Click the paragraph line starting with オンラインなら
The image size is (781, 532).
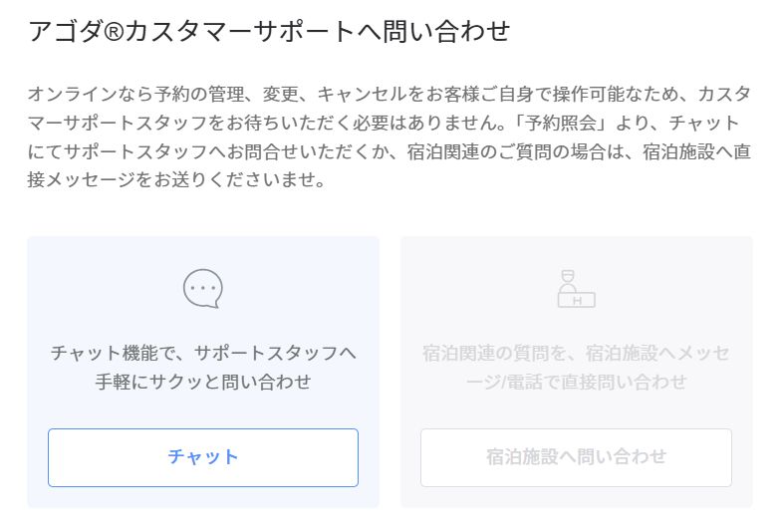pos(389,95)
